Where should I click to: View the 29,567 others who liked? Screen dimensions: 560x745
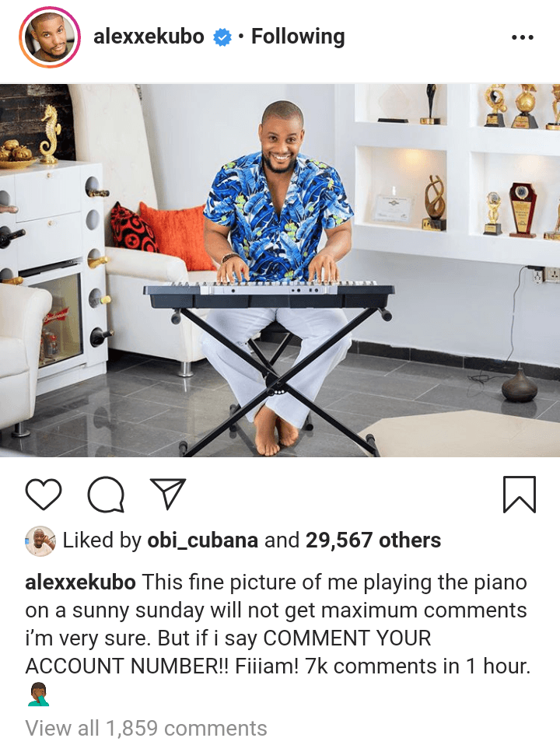(x=373, y=540)
